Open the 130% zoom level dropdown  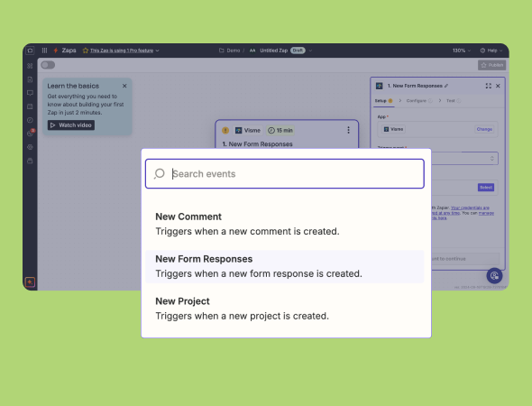[462, 51]
